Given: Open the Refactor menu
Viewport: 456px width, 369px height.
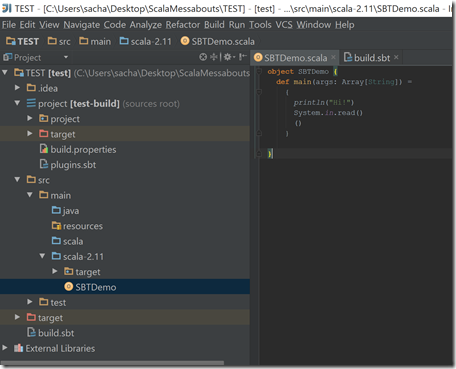Looking at the screenshot, I should click(x=183, y=25).
